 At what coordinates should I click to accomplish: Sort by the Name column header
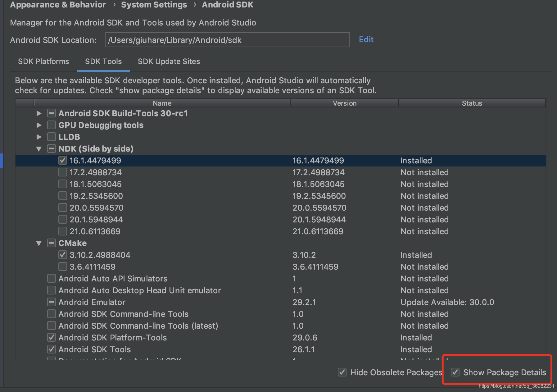tap(162, 103)
